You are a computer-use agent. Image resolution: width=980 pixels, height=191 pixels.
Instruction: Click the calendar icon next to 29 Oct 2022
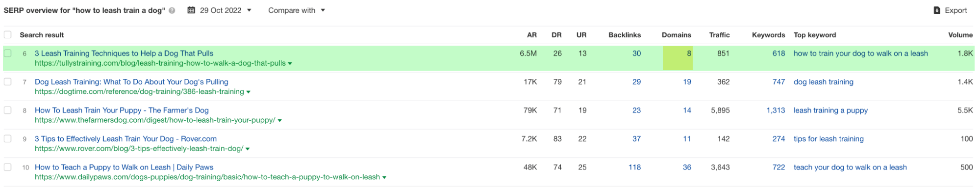click(x=191, y=10)
